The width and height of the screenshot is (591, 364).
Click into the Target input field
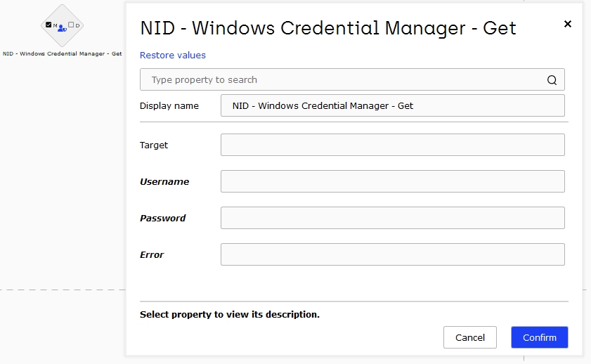(392, 145)
